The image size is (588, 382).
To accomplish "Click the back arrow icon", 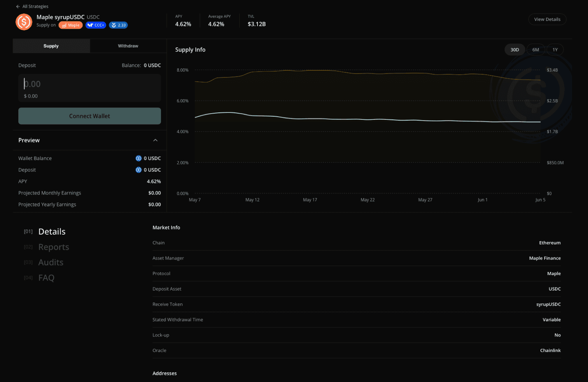I will pyautogui.click(x=18, y=7).
